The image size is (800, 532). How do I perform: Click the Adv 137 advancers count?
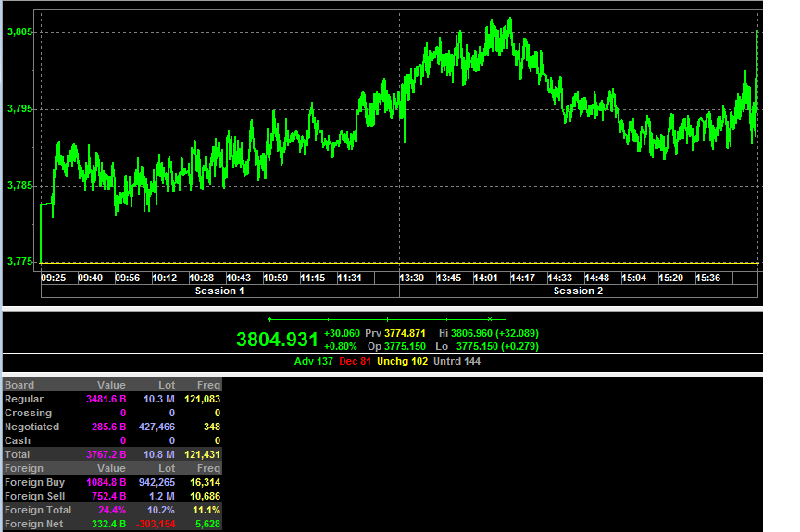coord(313,361)
